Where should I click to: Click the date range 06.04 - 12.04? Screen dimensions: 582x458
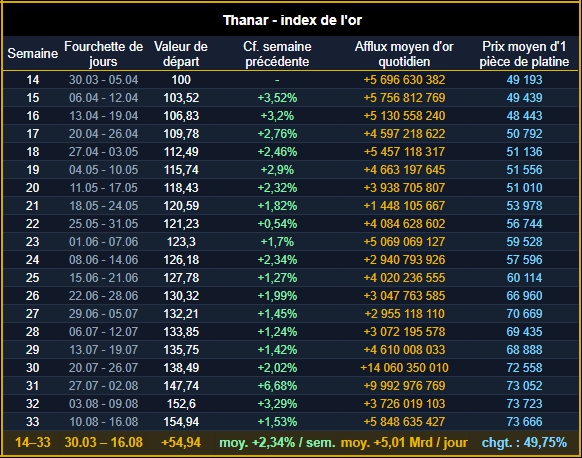103,98
